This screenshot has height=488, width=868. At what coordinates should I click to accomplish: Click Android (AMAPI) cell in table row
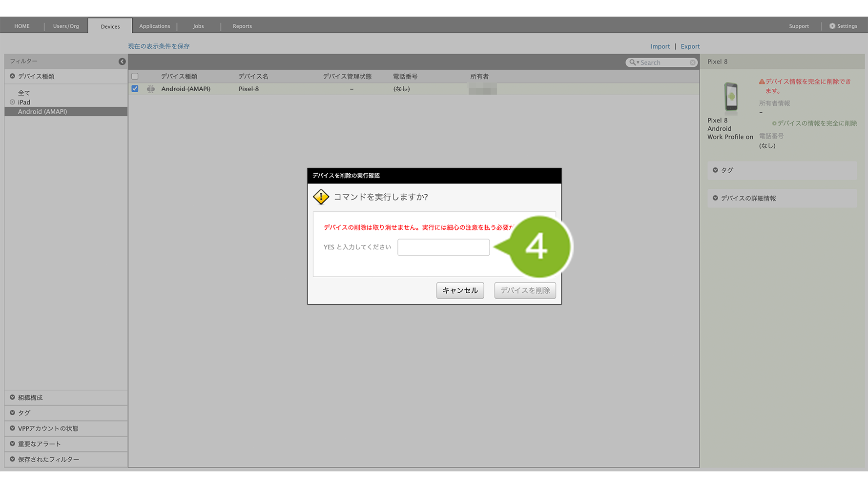186,89
